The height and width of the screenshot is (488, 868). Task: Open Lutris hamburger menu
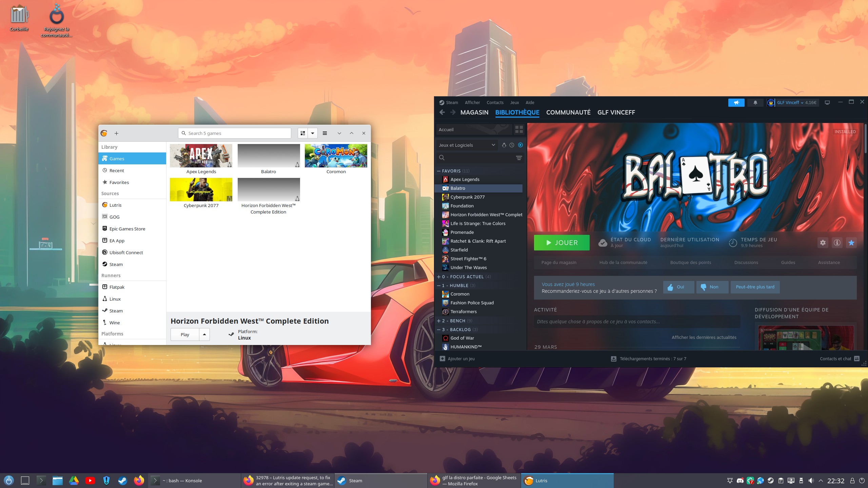pos(325,133)
